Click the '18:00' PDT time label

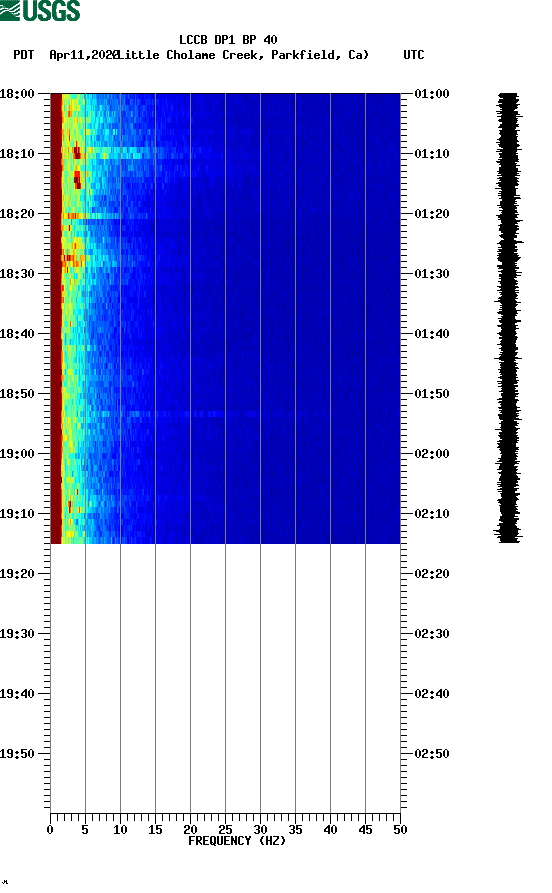pos(17,93)
